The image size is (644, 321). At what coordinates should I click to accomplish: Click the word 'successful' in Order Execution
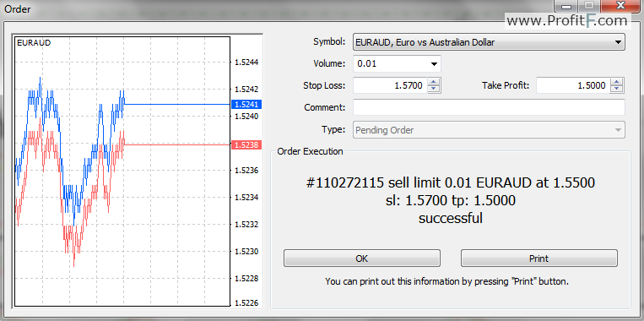click(x=451, y=218)
